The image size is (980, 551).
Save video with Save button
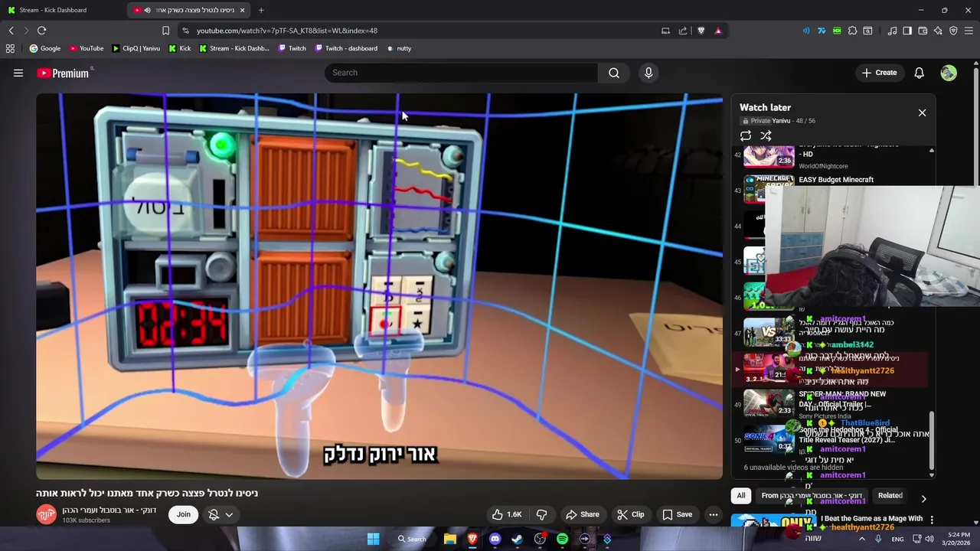[x=677, y=514]
